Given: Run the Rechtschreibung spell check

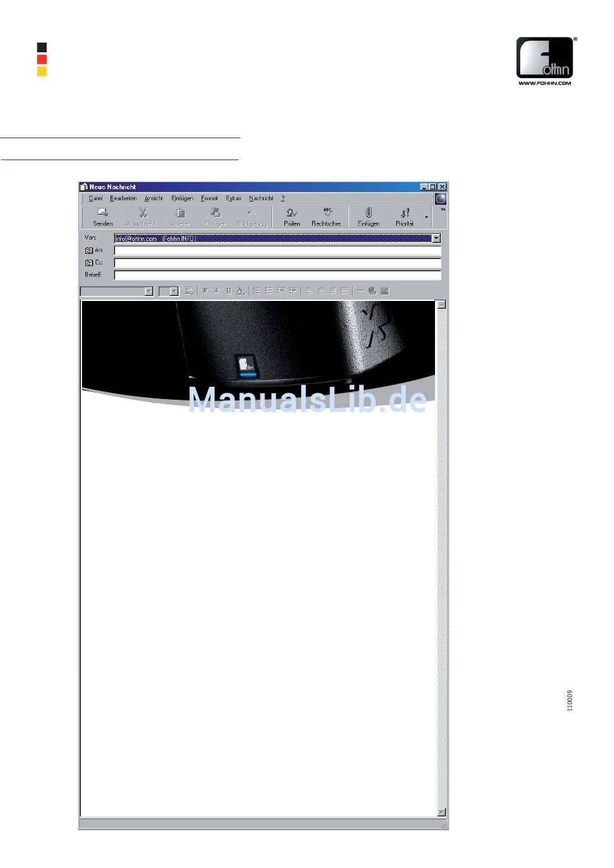Looking at the screenshot, I should (328, 216).
